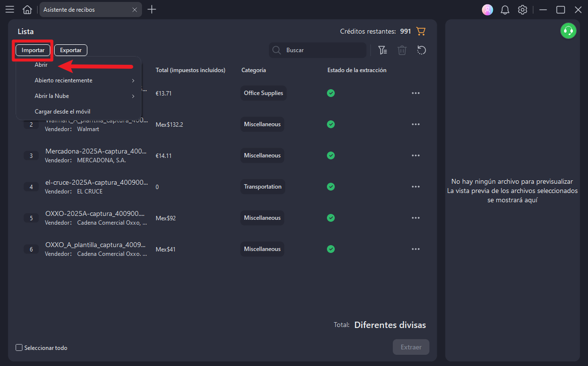Click the refresh list icon
The width and height of the screenshot is (588, 366).
pyautogui.click(x=422, y=50)
